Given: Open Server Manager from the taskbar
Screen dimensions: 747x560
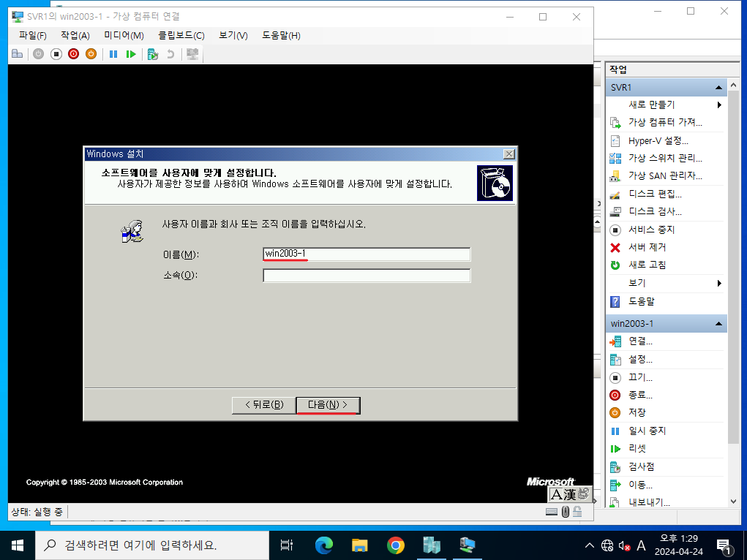Looking at the screenshot, I should (x=432, y=545).
